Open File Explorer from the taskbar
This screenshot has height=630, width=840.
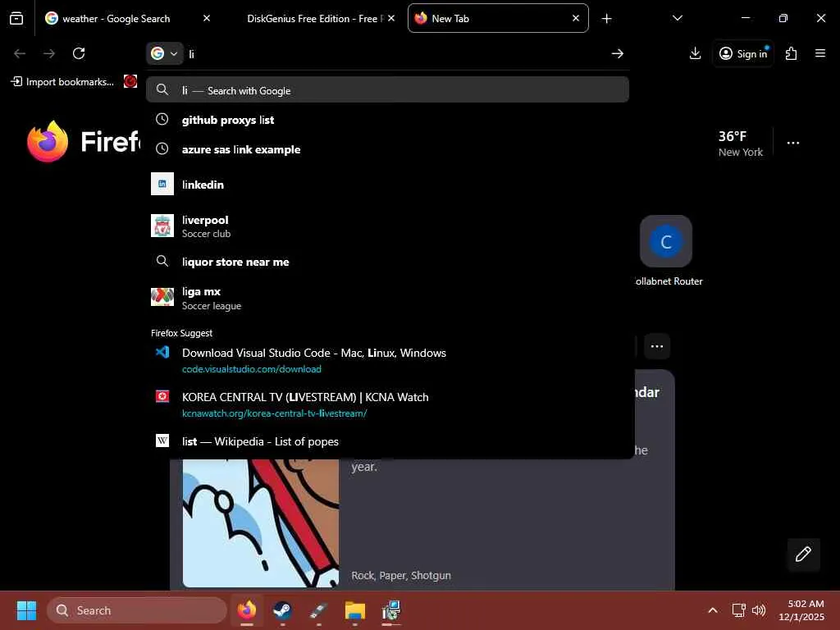pos(354,610)
